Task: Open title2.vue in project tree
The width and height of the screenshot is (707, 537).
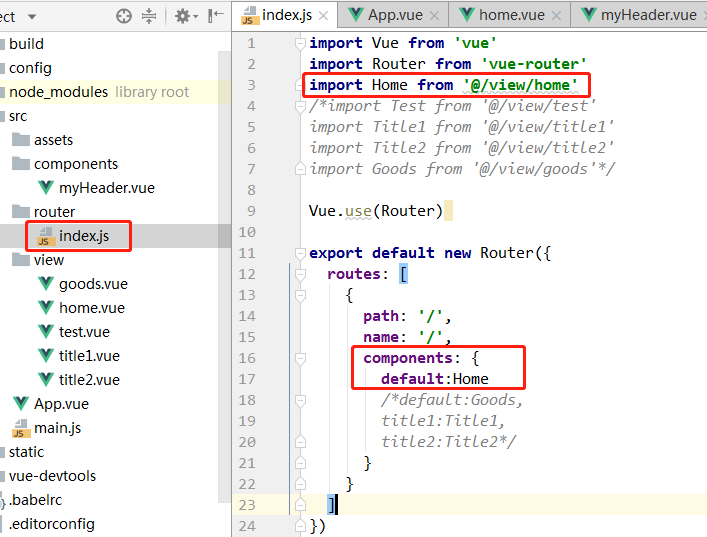Action: pos(89,380)
